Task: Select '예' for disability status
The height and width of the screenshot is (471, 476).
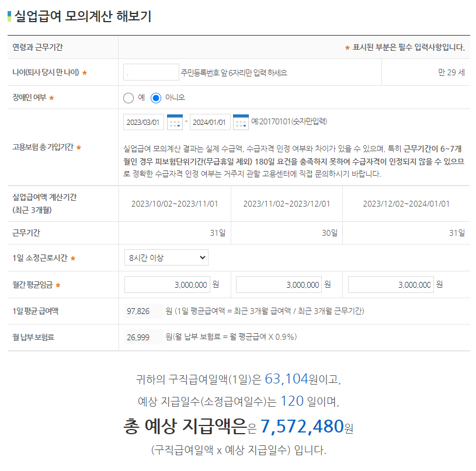Action: point(128,98)
